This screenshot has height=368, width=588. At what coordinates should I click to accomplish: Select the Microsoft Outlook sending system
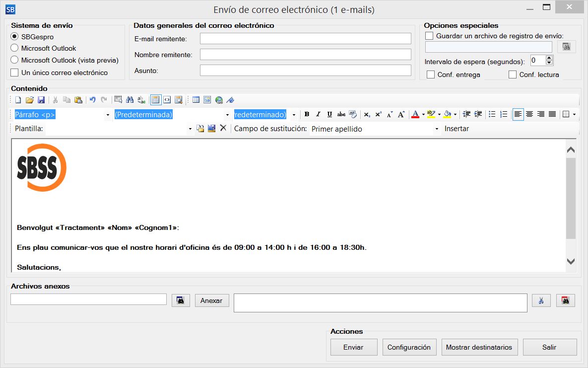pyautogui.click(x=15, y=48)
